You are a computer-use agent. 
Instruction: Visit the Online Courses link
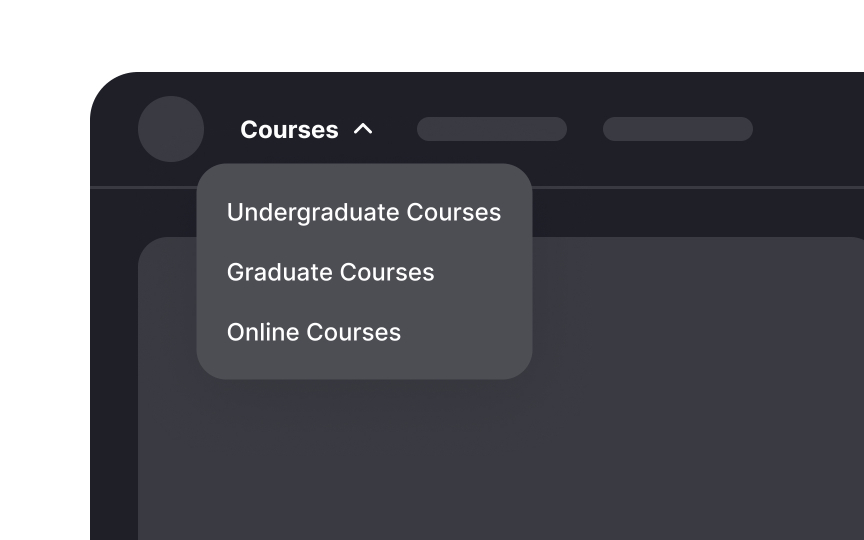coord(313,332)
